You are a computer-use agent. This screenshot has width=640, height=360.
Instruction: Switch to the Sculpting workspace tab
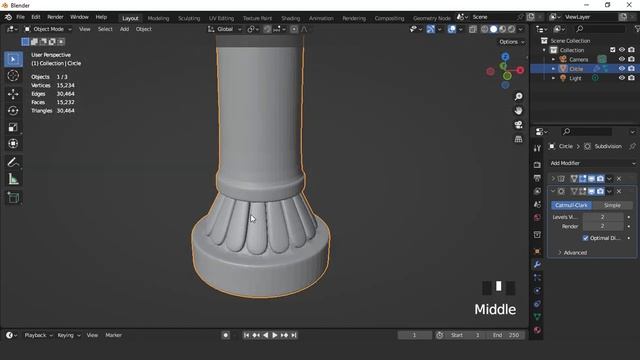pyautogui.click(x=189, y=18)
